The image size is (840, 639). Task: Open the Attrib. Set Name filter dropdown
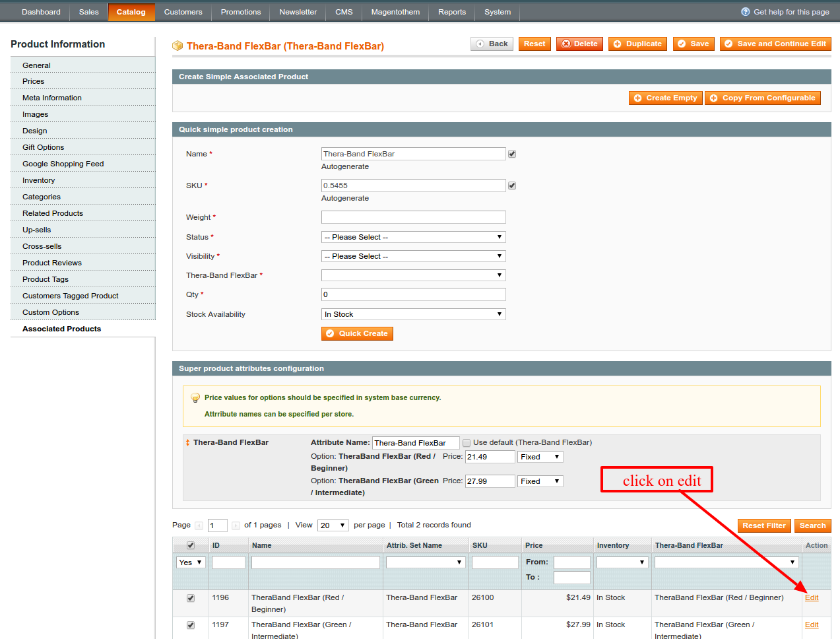[x=426, y=562]
